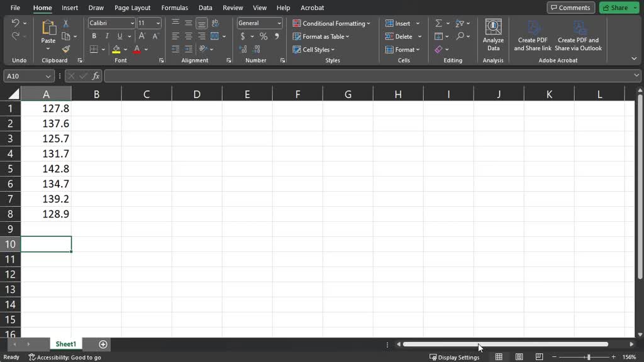This screenshot has height=362, width=644.
Task: Click the Percent Style icon
Action: [x=264, y=36]
